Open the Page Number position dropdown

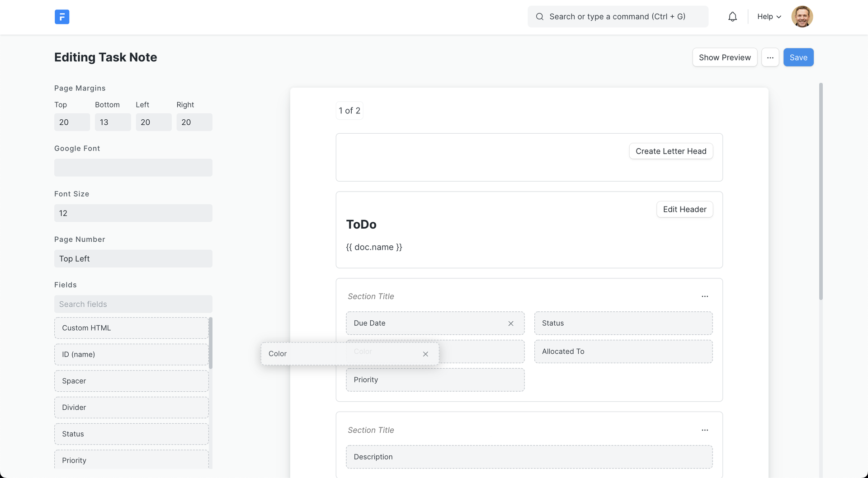pos(133,259)
